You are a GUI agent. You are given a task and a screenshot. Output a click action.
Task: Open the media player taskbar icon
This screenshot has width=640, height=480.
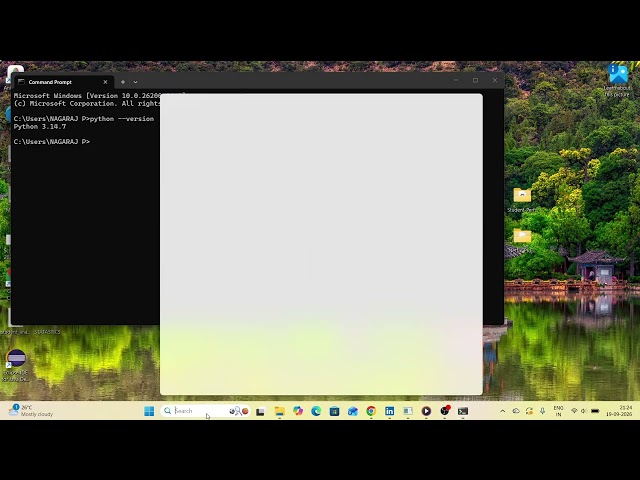click(x=426, y=411)
